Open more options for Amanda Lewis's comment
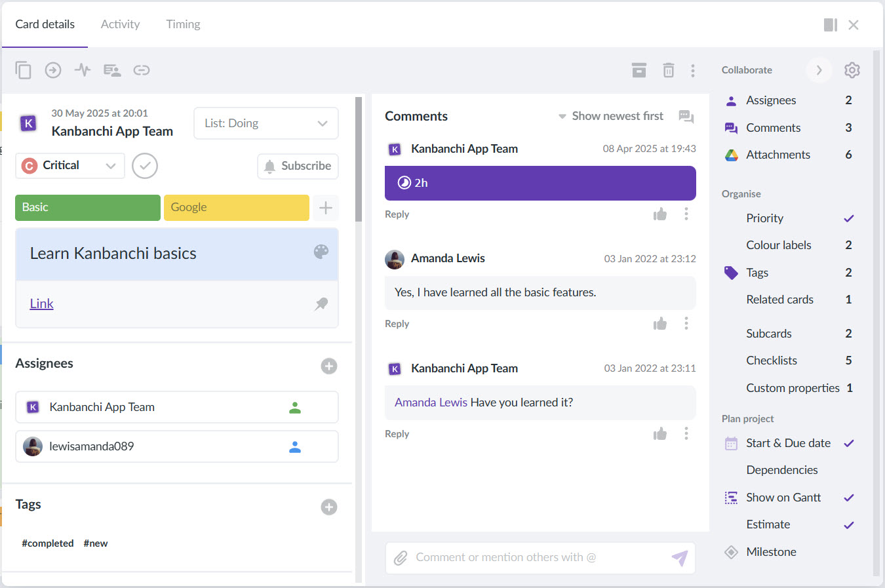885x588 pixels. click(686, 324)
